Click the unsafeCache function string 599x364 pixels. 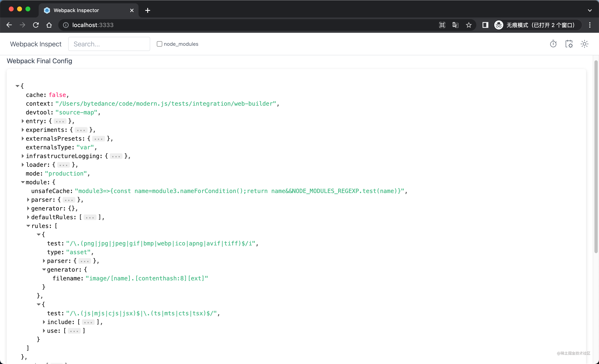click(x=239, y=191)
